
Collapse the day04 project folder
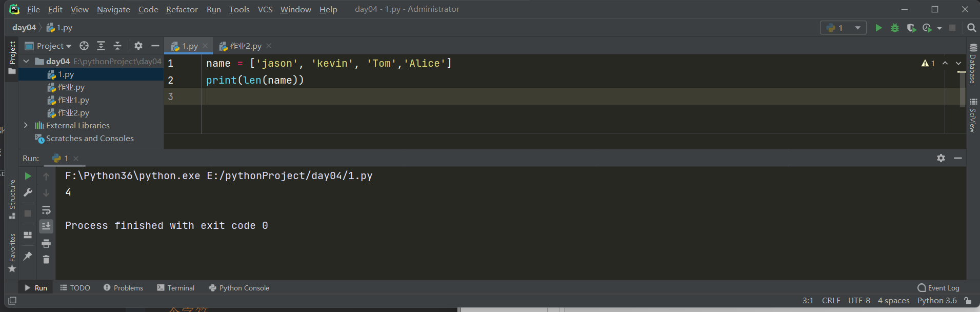[x=26, y=61]
